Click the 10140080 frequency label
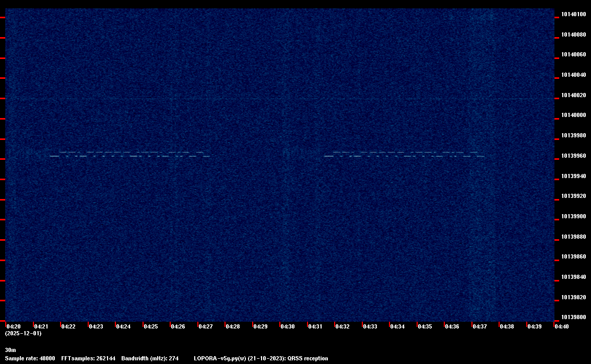This screenshot has height=364, width=591. (574, 34)
